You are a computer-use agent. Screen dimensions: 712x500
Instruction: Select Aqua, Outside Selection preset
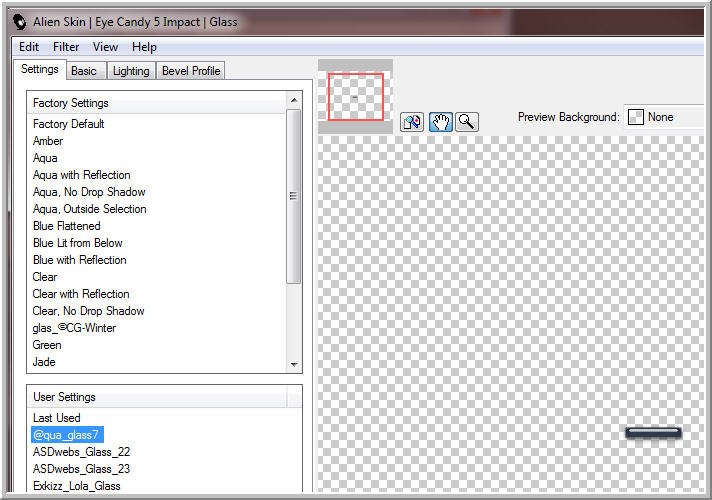pos(89,209)
